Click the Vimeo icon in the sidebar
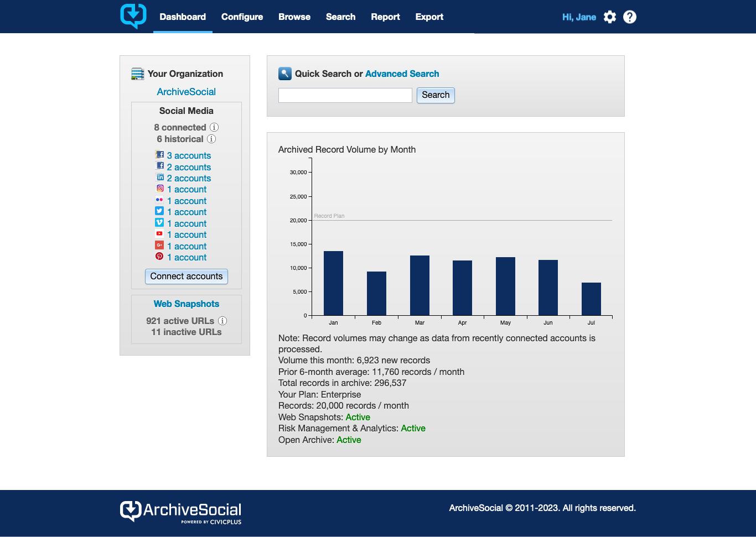The image size is (756, 537). (159, 223)
